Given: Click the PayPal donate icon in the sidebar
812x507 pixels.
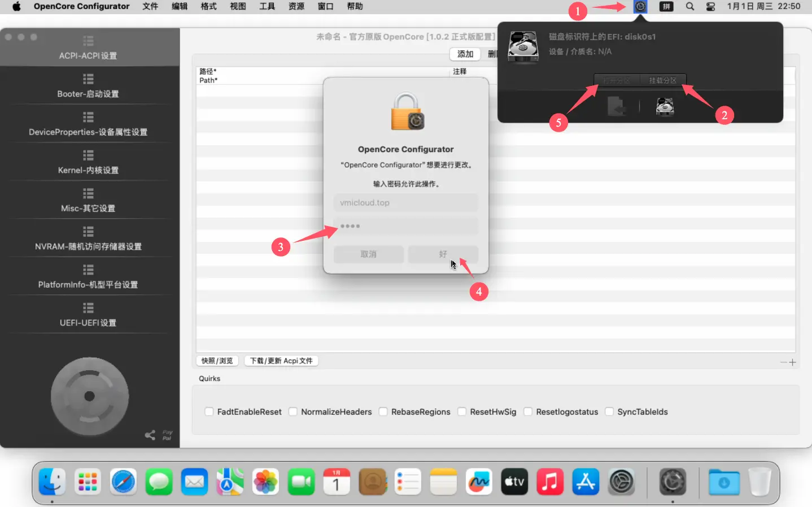Looking at the screenshot, I should [167, 435].
